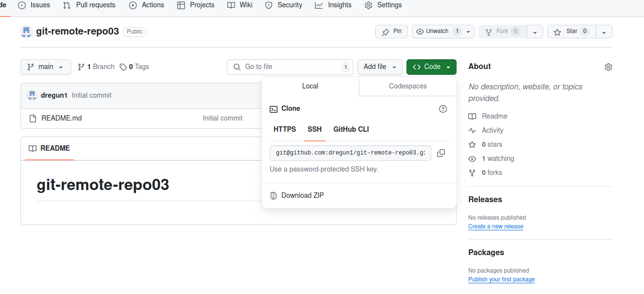
Task: Click the dregun1 avatar in commit row
Action: click(x=32, y=95)
